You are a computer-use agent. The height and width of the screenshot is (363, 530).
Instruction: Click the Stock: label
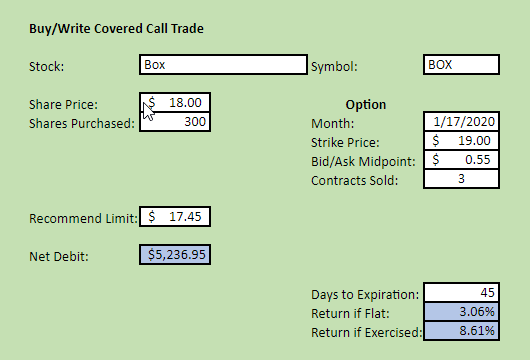46,66
